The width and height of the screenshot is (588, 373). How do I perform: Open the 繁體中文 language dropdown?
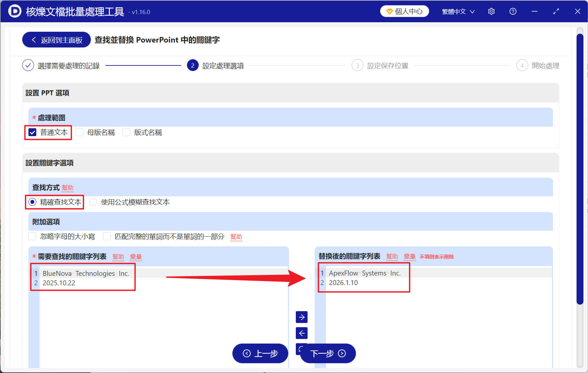click(458, 11)
